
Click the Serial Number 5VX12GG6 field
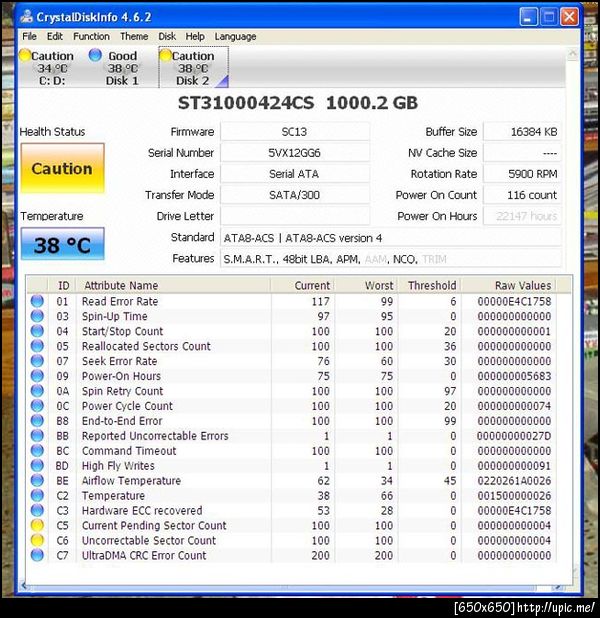pyautogui.click(x=295, y=153)
